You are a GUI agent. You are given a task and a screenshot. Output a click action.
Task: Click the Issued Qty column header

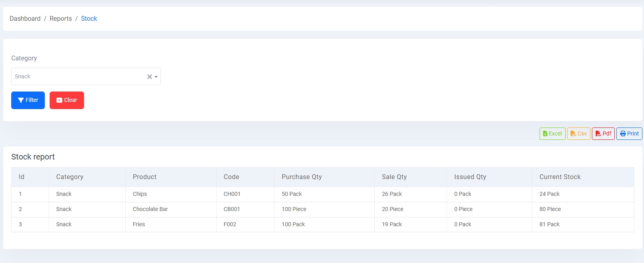[x=470, y=177]
